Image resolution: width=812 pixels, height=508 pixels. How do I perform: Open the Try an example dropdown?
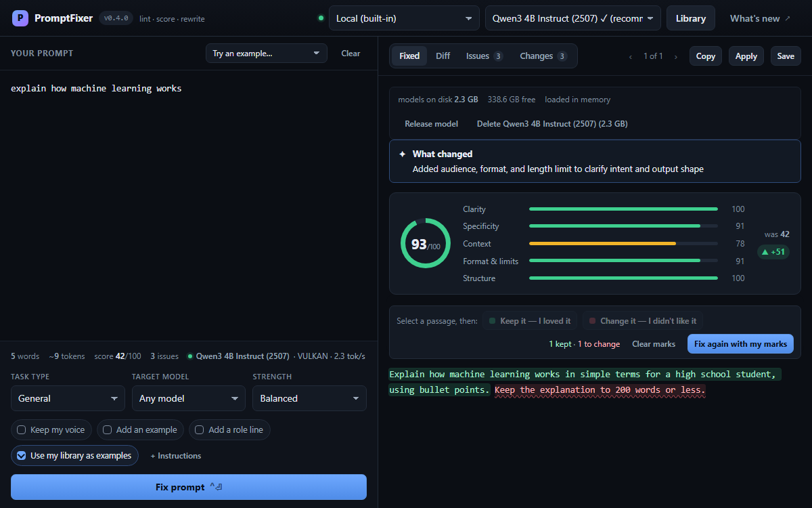coord(267,54)
